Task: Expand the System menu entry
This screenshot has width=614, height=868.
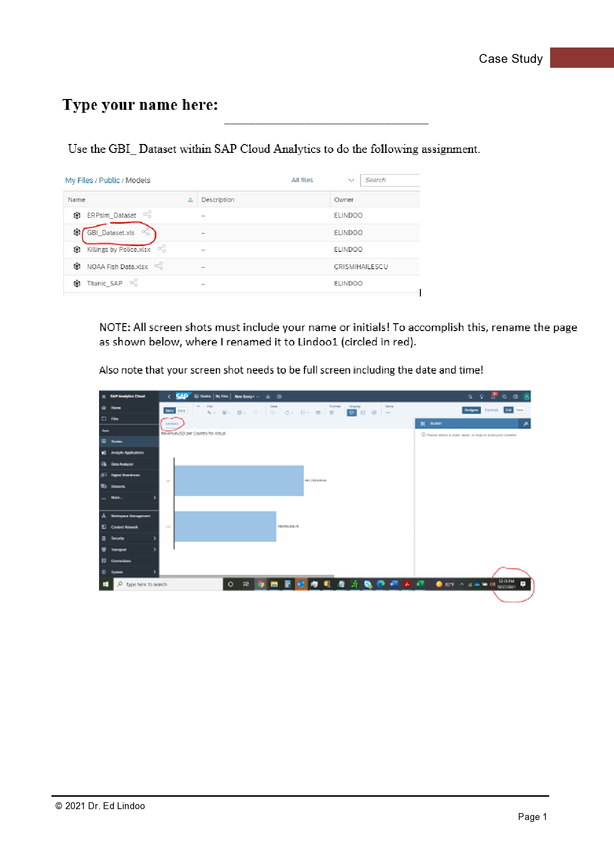Action: 129,572
